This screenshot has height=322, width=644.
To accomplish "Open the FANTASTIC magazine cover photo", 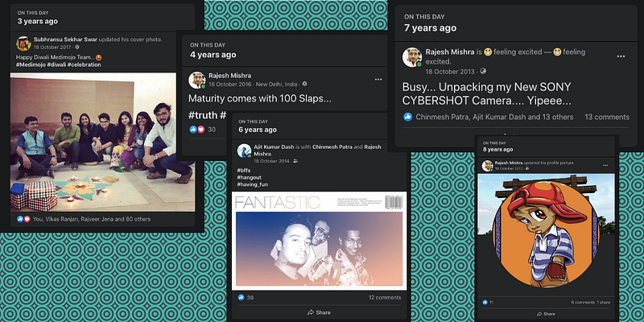I will [319, 241].
